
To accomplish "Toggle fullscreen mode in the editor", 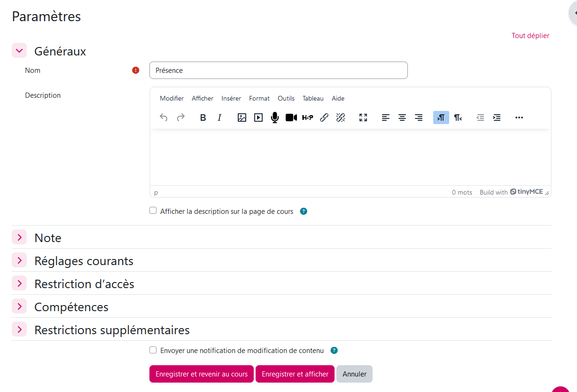I will [363, 118].
